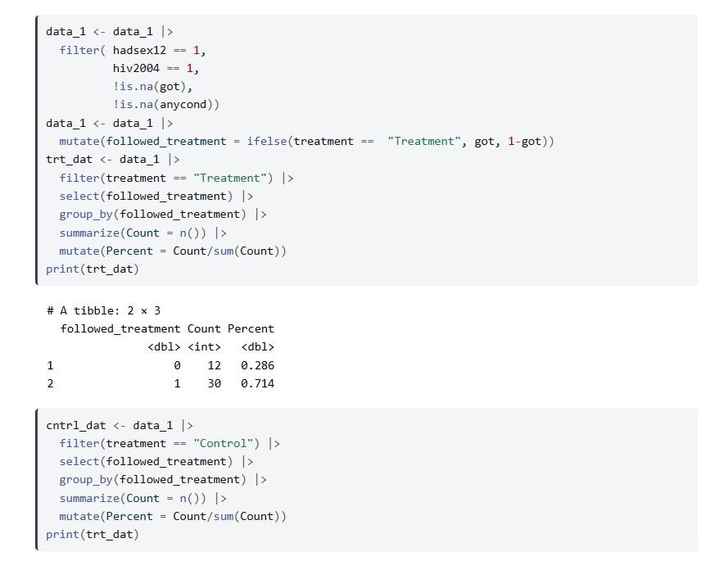Click the !is.na(anycond) expression
This screenshot has height=570, width=728.
click(x=165, y=104)
